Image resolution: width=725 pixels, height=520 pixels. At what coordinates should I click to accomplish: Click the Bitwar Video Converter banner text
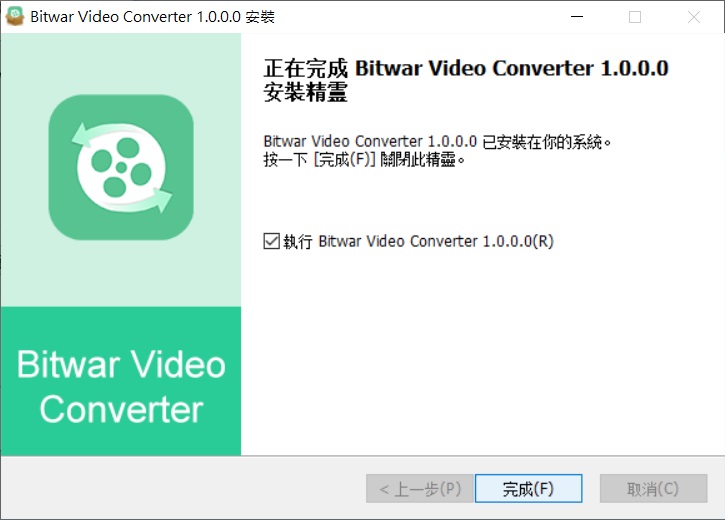tap(121, 386)
